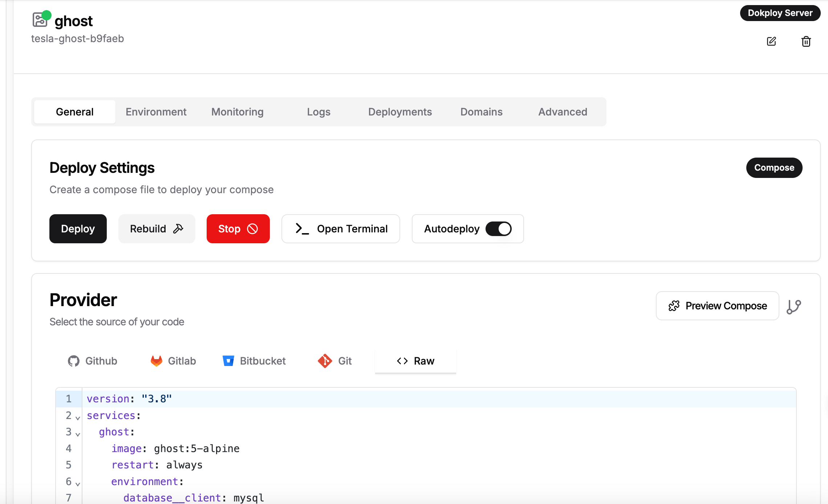828x504 pixels.
Task: Click line number 5 in gutter
Action: click(69, 465)
